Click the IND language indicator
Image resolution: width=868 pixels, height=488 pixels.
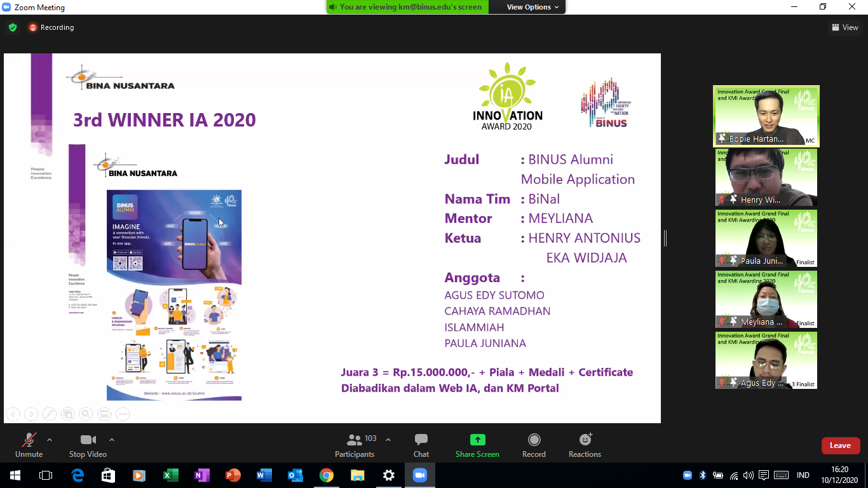coord(803,475)
